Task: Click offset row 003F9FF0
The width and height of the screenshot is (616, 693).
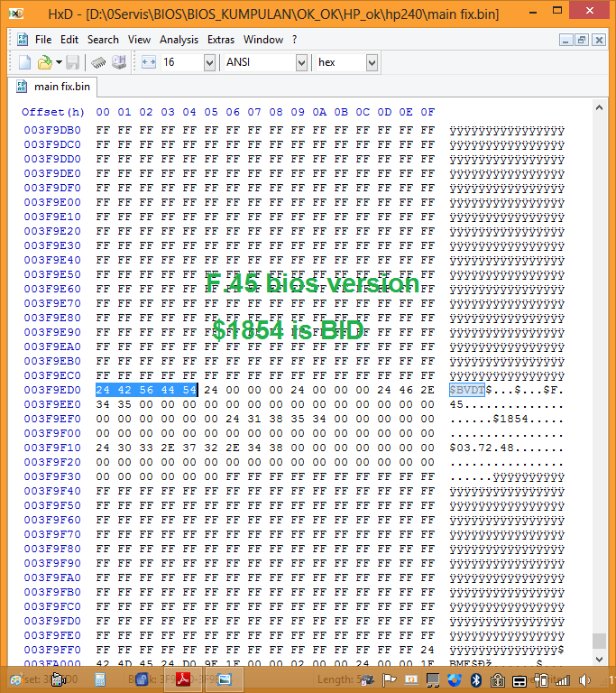Action: point(52,650)
